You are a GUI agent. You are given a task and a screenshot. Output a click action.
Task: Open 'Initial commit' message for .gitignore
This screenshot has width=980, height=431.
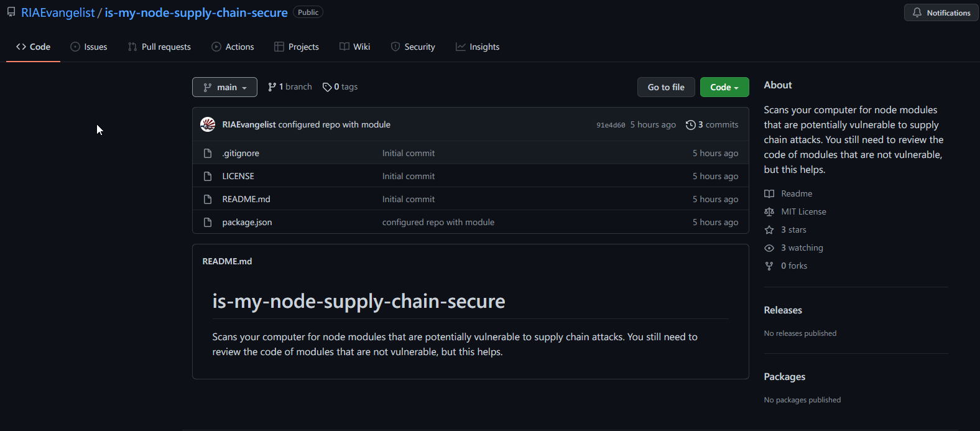coord(409,153)
